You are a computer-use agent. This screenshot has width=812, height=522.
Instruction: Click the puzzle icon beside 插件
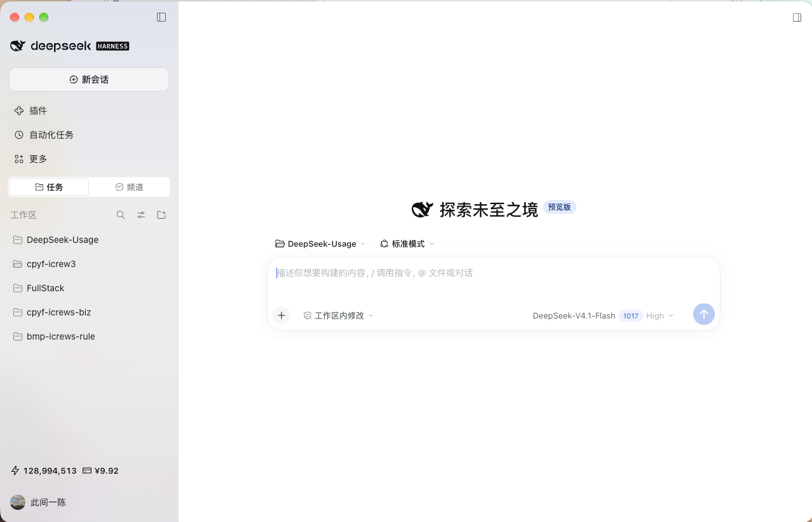(19, 111)
